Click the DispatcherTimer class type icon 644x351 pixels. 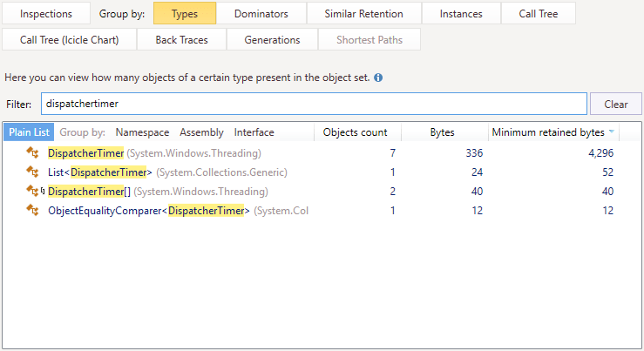coord(33,153)
